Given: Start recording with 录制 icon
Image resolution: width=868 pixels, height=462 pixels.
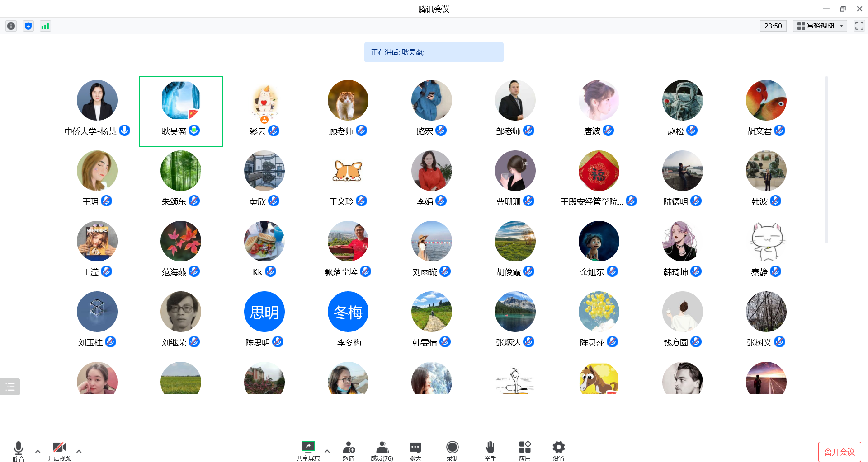Looking at the screenshot, I should [452, 451].
